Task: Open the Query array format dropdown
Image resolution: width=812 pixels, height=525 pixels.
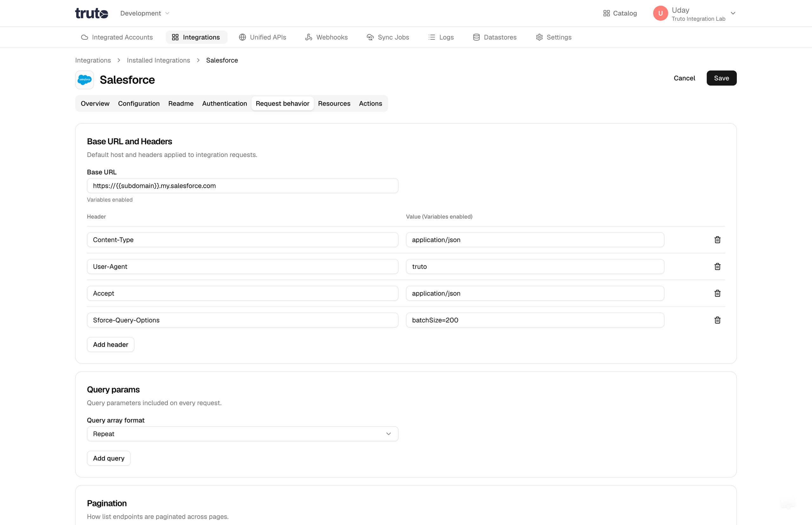Action: (243, 434)
